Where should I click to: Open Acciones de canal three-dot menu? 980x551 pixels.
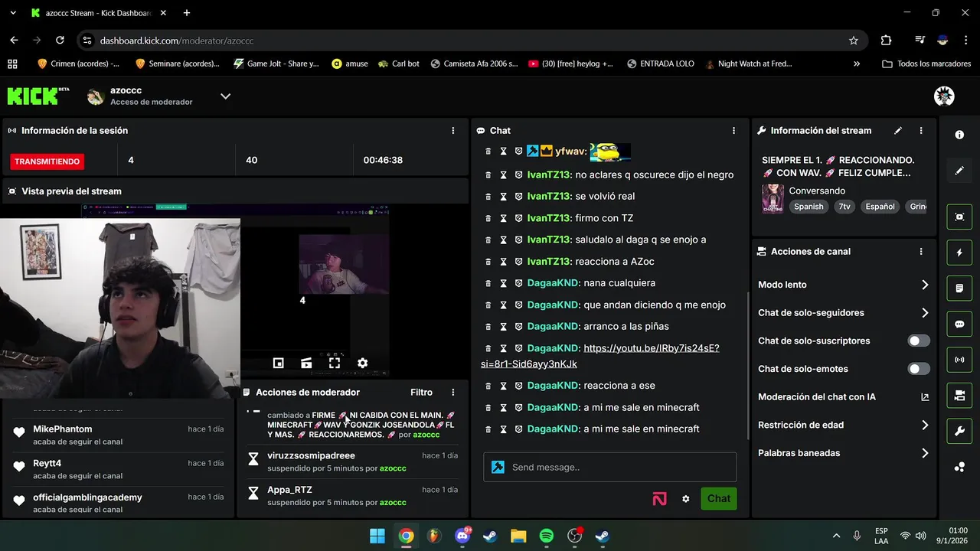coord(921,252)
